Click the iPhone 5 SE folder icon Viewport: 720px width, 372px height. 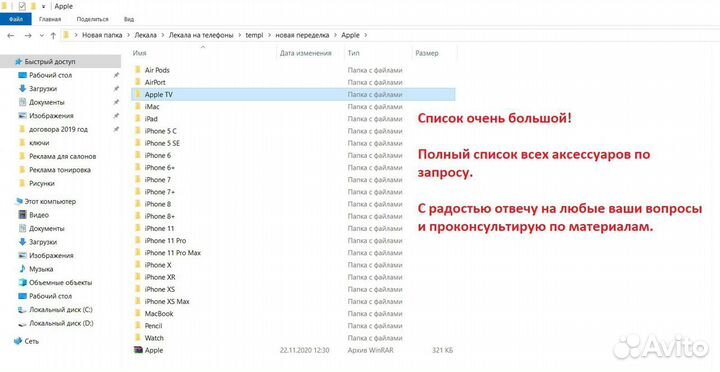(x=138, y=143)
